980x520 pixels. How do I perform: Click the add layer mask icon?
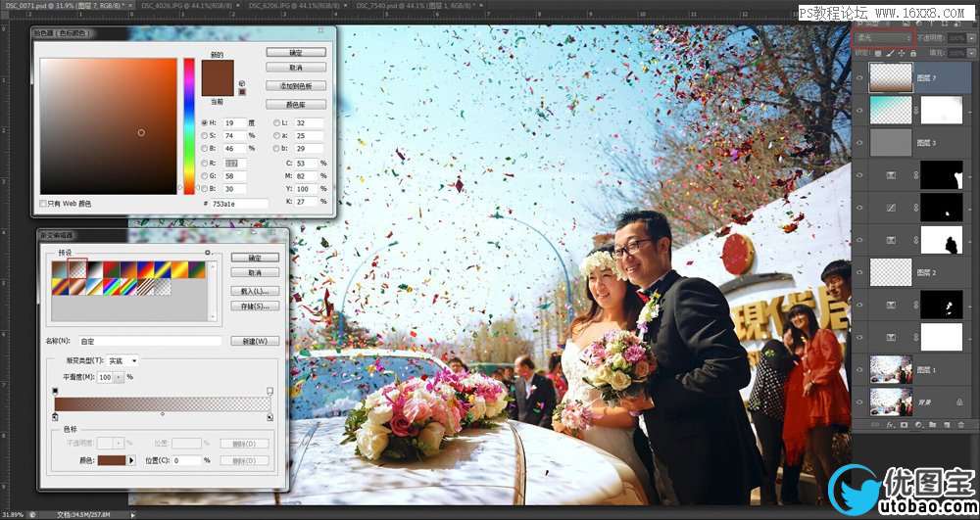904,424
